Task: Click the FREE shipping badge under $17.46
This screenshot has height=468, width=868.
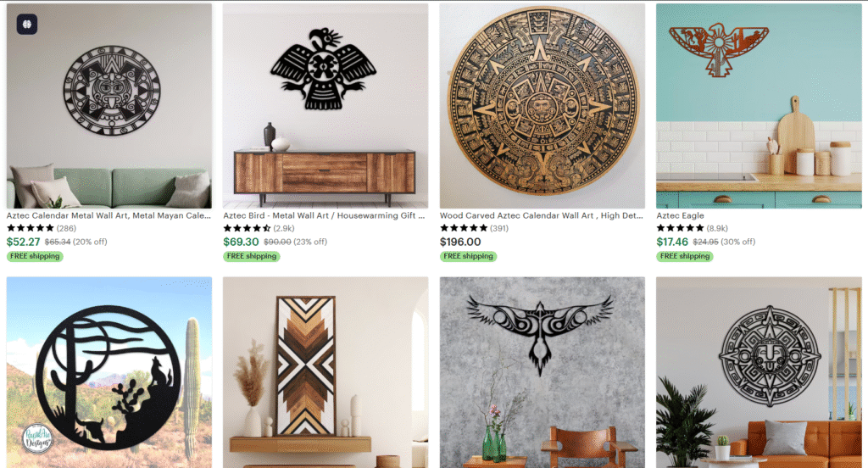Action: (685, 256)
